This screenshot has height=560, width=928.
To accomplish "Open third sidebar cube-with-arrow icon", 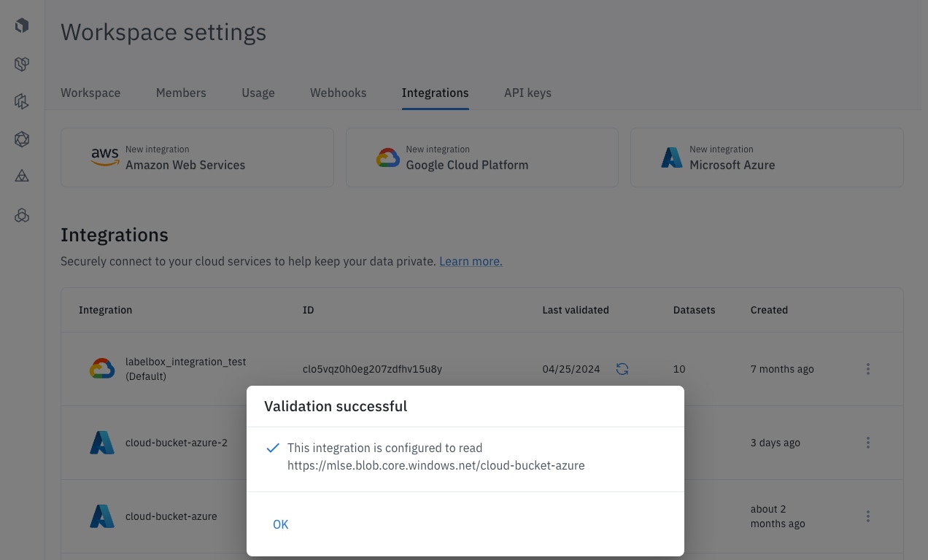I will pos(22,101).
